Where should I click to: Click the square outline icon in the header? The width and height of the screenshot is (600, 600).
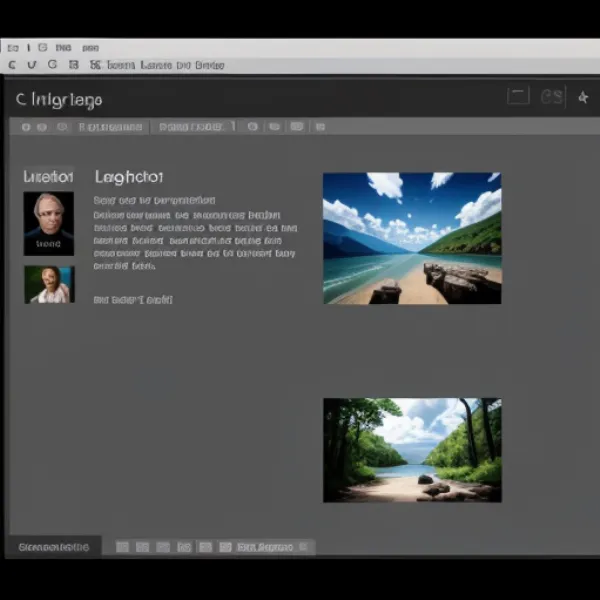pyautogui.click(x=518, y=97)
